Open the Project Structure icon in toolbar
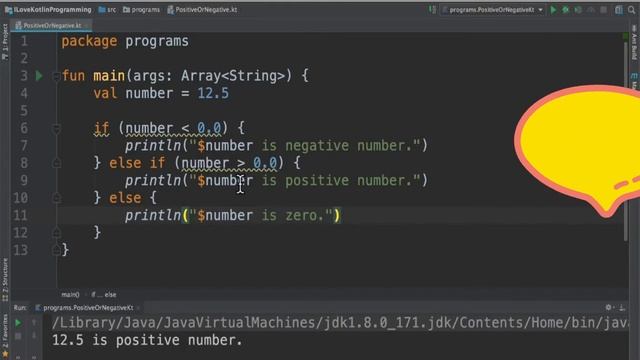Screen dimensions: 640x360 pos(619,9)
